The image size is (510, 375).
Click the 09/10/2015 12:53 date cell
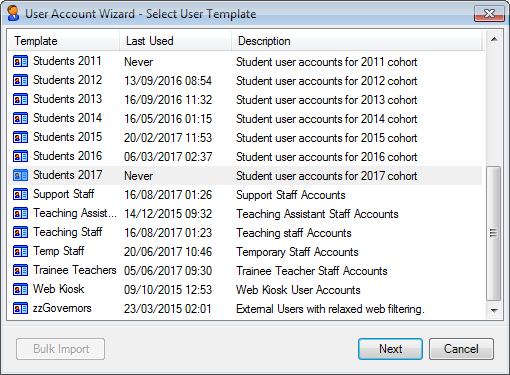pyautogui.click(x=168, y=290)
